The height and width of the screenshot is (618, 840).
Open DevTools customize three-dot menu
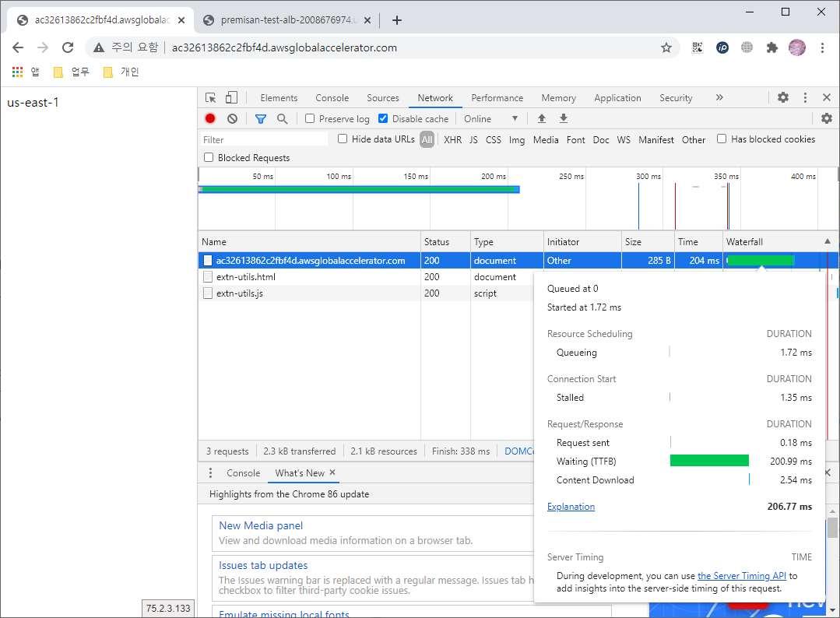805,97
